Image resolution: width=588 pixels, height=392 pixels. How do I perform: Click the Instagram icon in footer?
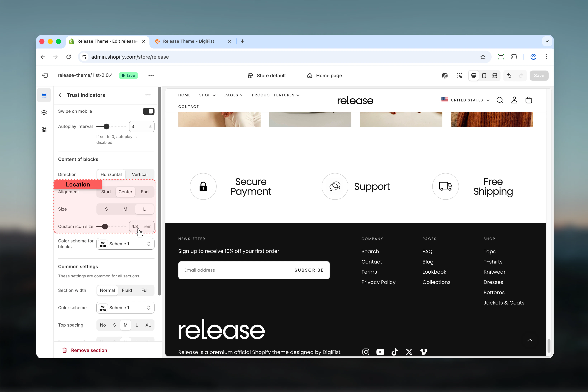(366, 352)
